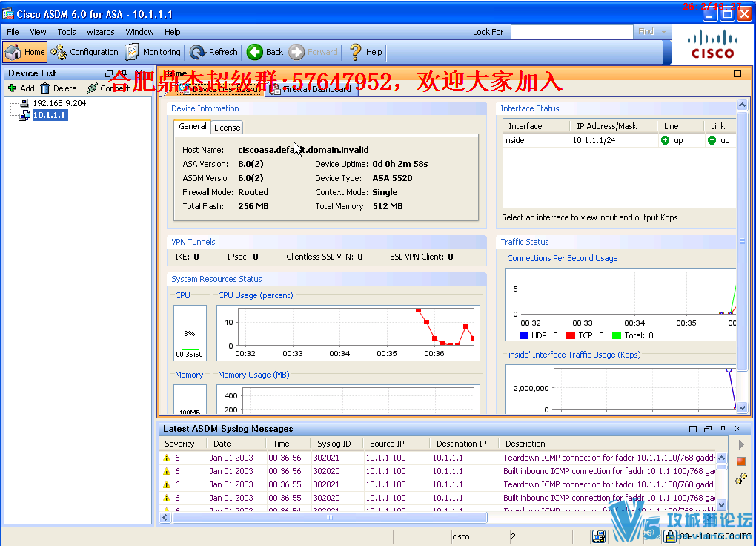Viewport: 756px width, 546px height.
Task: Open the Find dropdown arrow
Action: point(664,32)
